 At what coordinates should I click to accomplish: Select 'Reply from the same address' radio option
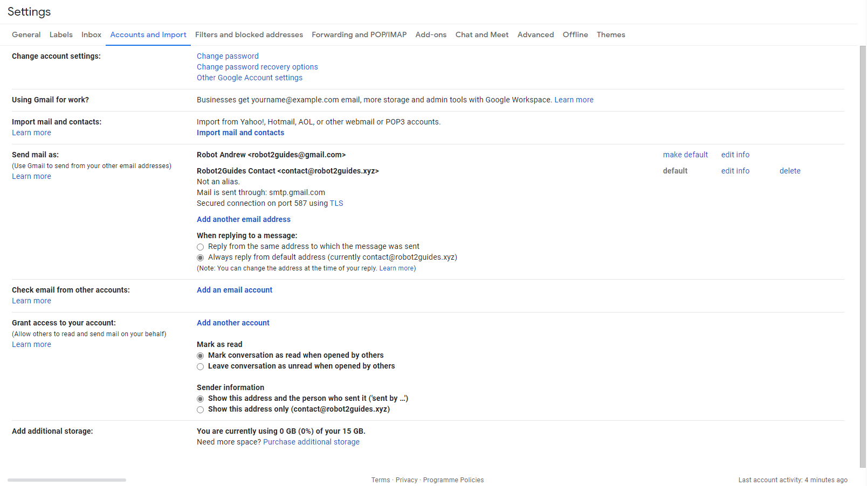200,247
